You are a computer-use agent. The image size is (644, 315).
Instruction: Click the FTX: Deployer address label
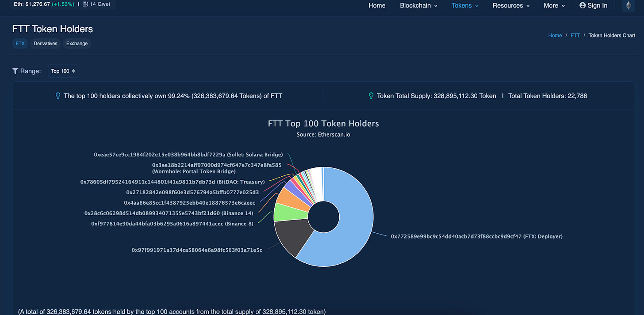(x=477, y=236)
